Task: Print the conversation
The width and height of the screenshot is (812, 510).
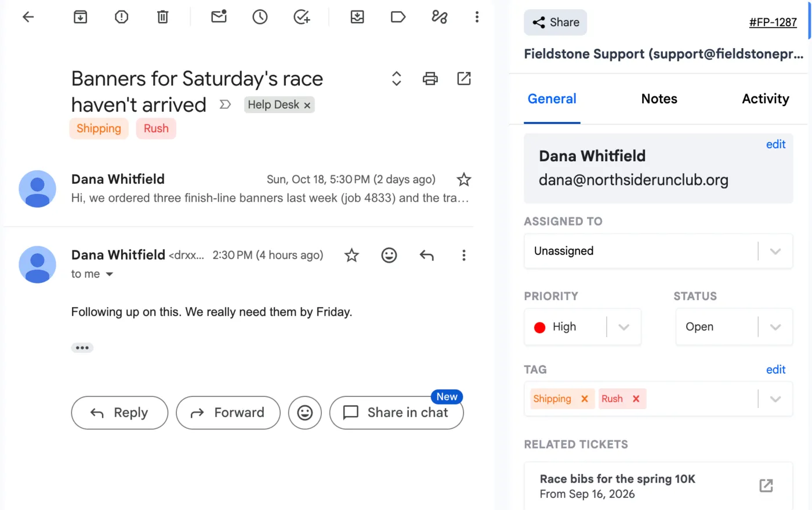Action: pos(430,79)
